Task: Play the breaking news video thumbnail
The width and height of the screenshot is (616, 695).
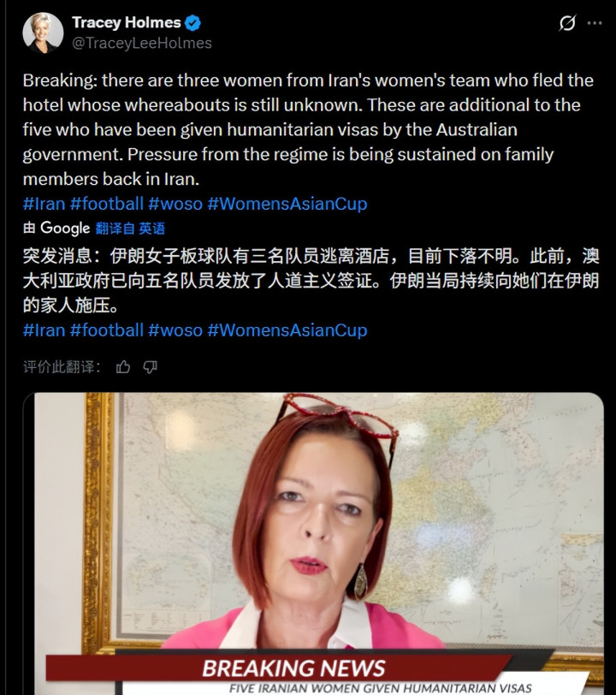Action: pos(313,544)
